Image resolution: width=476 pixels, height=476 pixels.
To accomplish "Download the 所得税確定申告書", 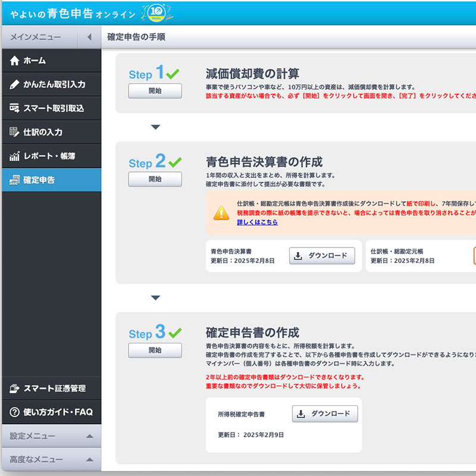I will coord(325,414).
